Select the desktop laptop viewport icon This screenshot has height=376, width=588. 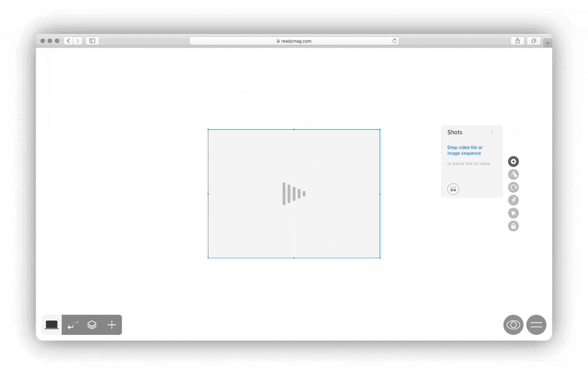(52, 325)
